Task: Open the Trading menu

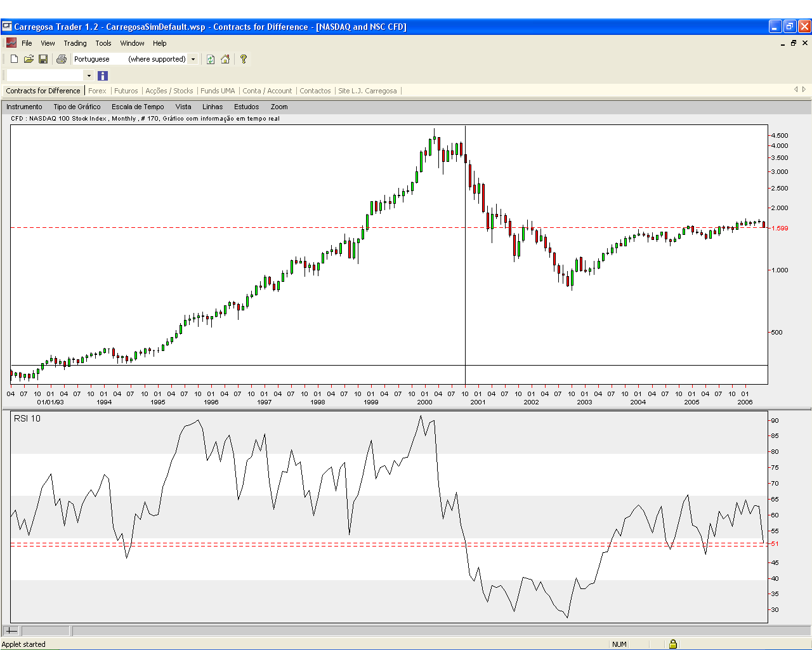Action: pyautogui.click(x=75, y=43)
